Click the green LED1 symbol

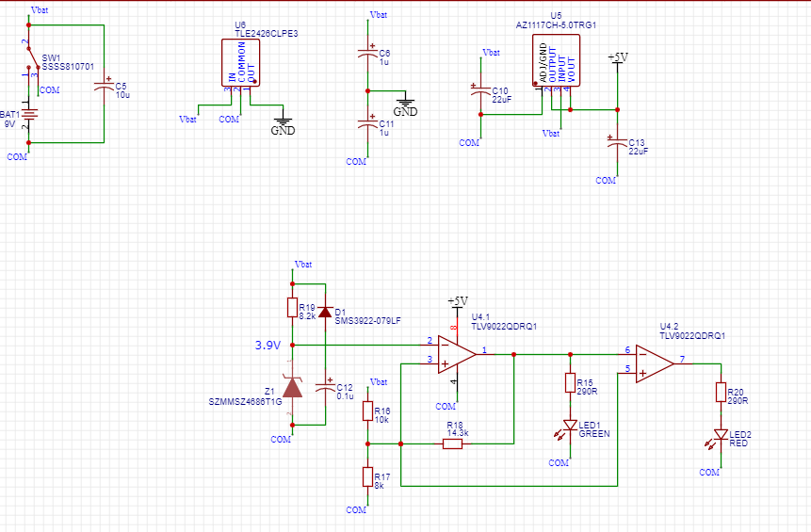point(570,426)
